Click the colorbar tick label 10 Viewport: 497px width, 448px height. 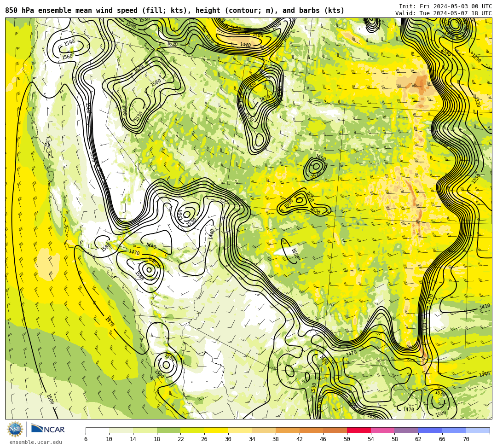(110, 439)
